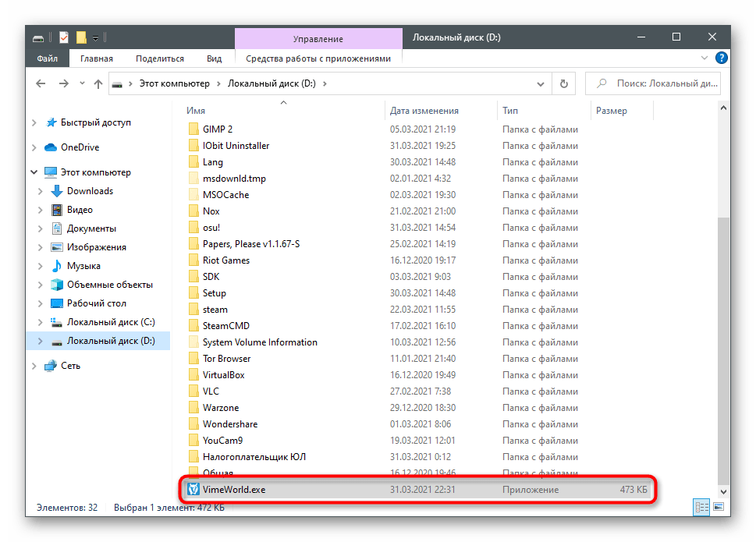Image resolution: width=756 pixels, height=542 pixels.
Task: Open the address bar history dropdown
Action: (x=541, y=83)
